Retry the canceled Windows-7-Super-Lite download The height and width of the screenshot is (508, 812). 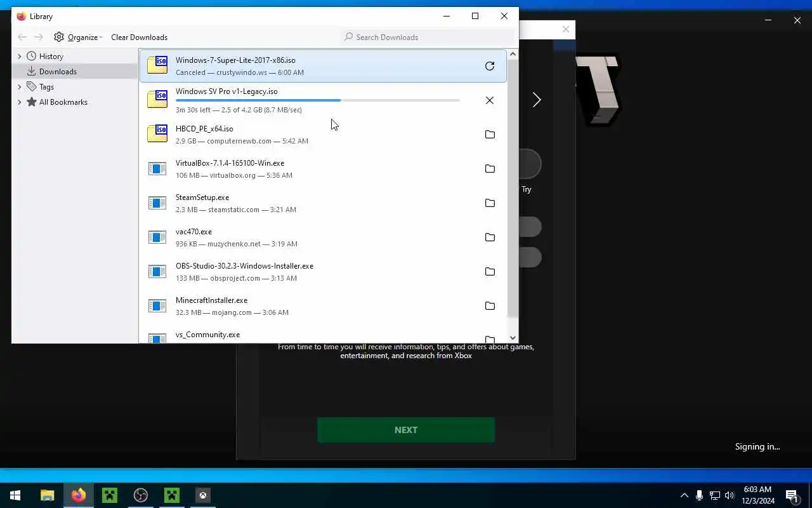(x=489, y=66)
